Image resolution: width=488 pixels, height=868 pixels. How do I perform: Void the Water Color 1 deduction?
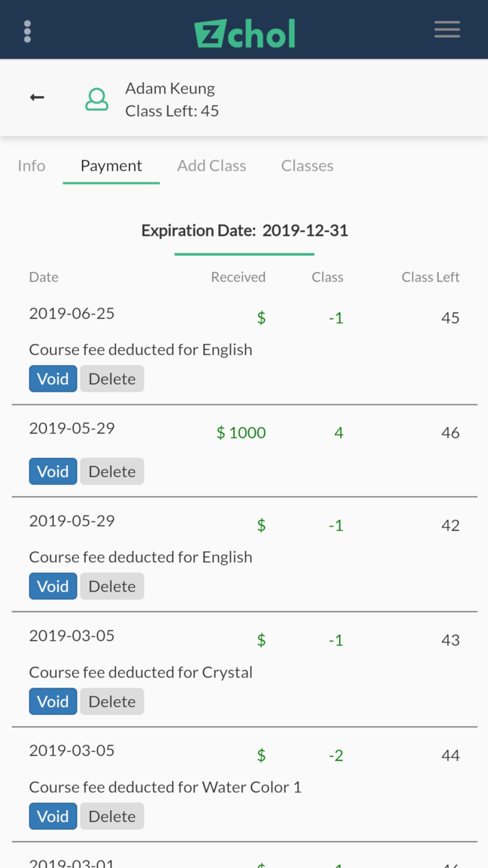pos(53,816)
